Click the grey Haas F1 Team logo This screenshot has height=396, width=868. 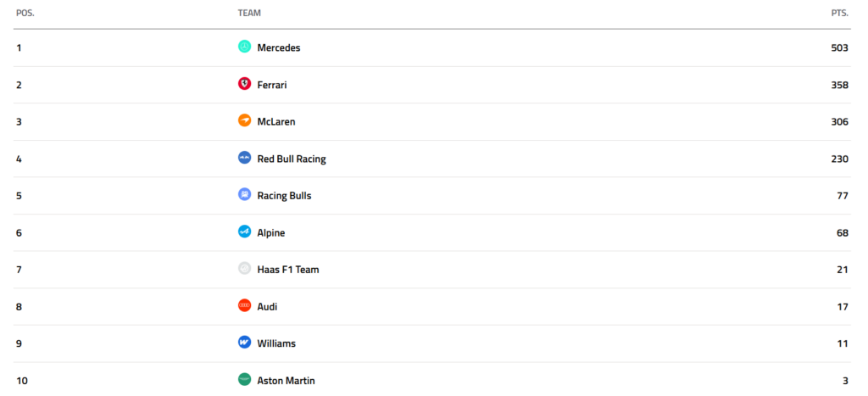244,269
